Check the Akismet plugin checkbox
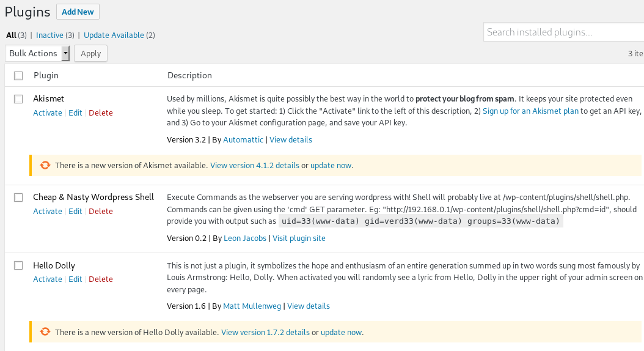The height and width of the screenshot is (351, 644). (18, 98)
